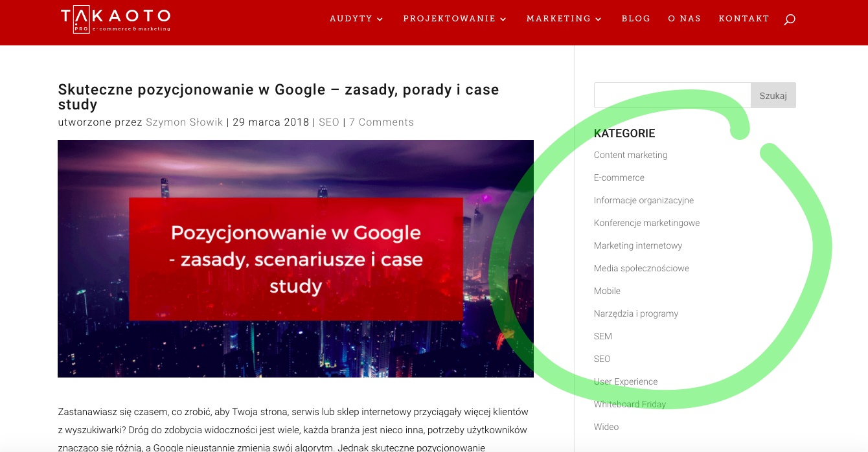Screen dimensions: 868x452
Task: Open the 7 Comments link
Action: 382,122
